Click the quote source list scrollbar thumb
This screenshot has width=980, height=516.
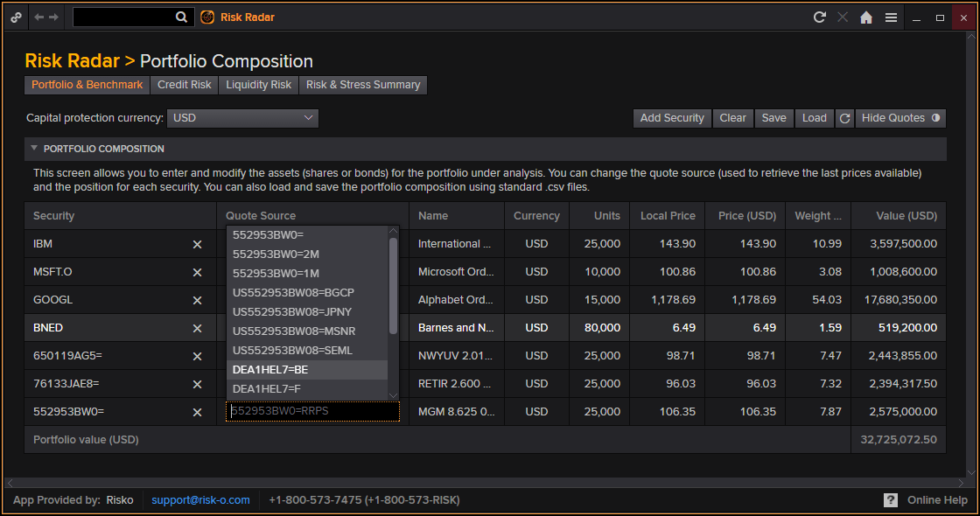[x=393, y=285]
